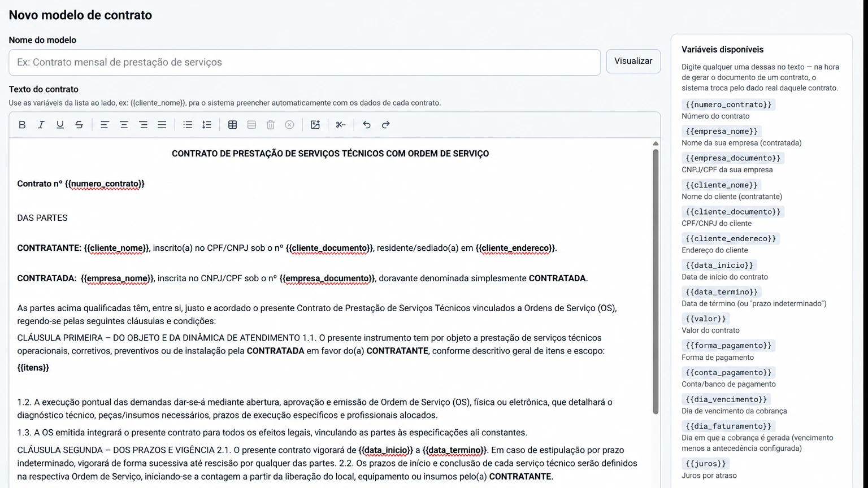The height and width of the screenshot is (488, 868).
Task: Redo the last undone edit
Action: click(x=386, y=125)
